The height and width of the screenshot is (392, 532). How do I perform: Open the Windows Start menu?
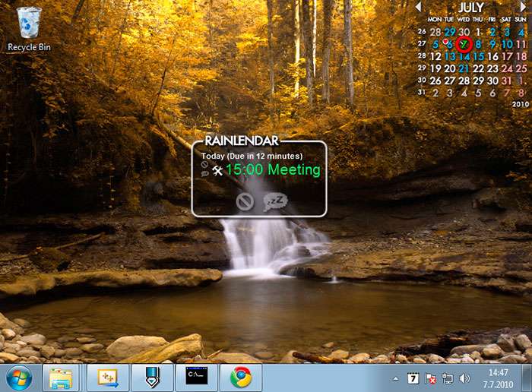[x=19, y=378]
